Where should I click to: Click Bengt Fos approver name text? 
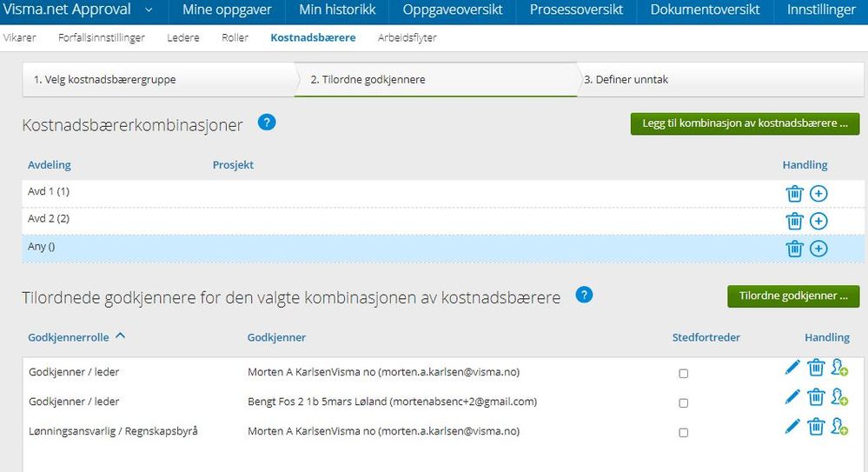[392, 402]
